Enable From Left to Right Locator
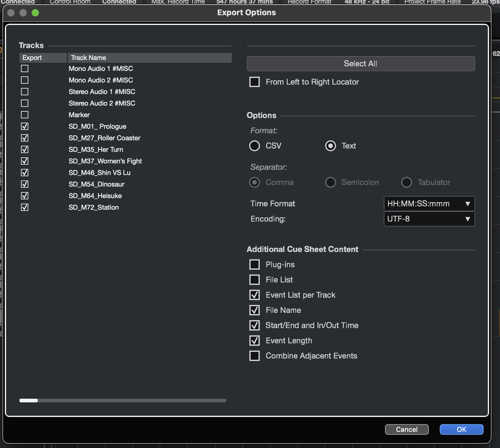 point(255,82)
